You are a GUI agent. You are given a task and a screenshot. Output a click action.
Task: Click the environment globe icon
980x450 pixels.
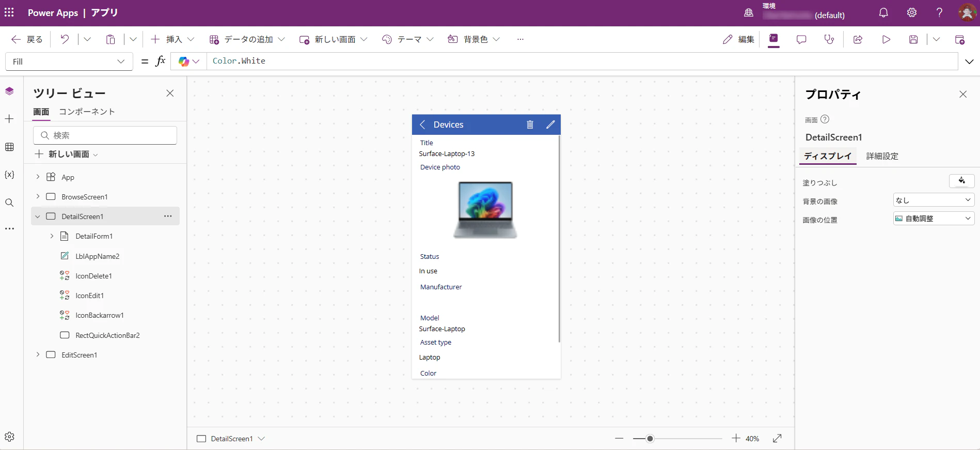click(749, 13)
